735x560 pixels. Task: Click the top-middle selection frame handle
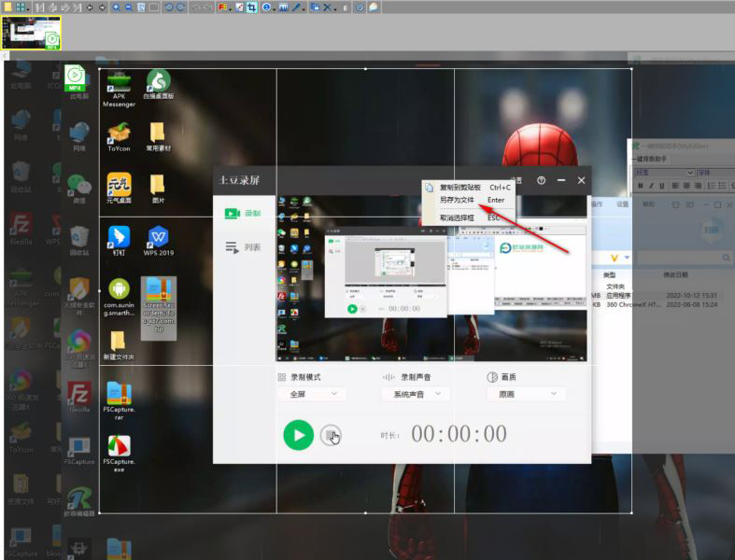pyautogui.click(x=365, y=69)
